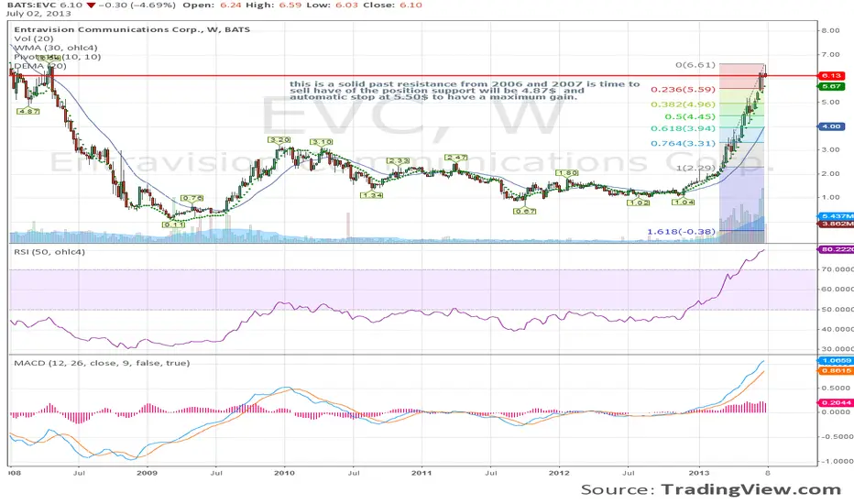Click the 1.24 pivot low label
The width and height of the screenshot is (854, 504).
[372, 195]
